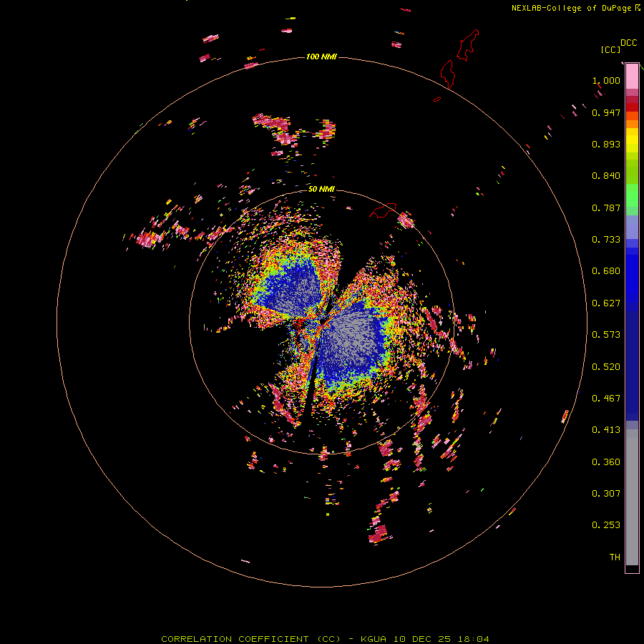Click the radar site center point
The image size is (644, 644).
point(323,321)
